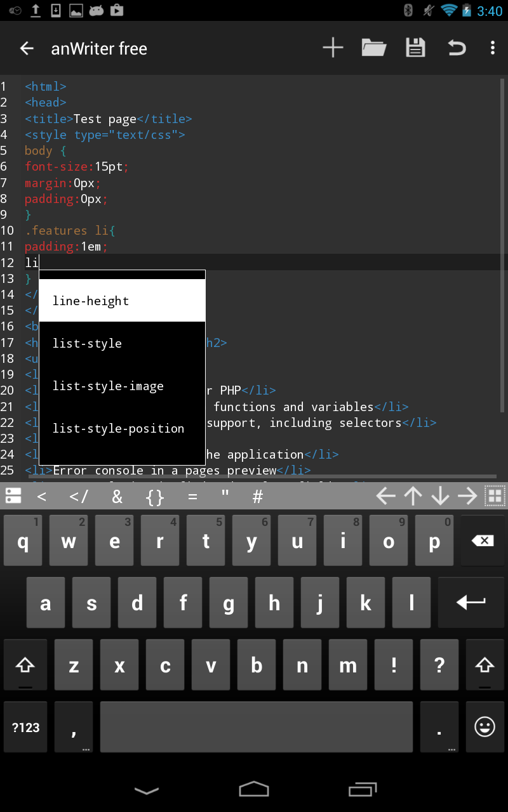Toggle the extra keys grid icon
The height and width of the screenshot is (812, 508).
click(495, 496)
